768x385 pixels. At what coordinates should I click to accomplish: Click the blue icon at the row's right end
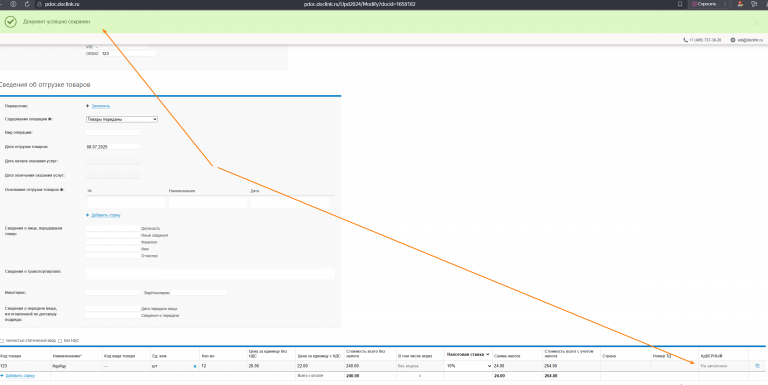(x=758, y=366)
